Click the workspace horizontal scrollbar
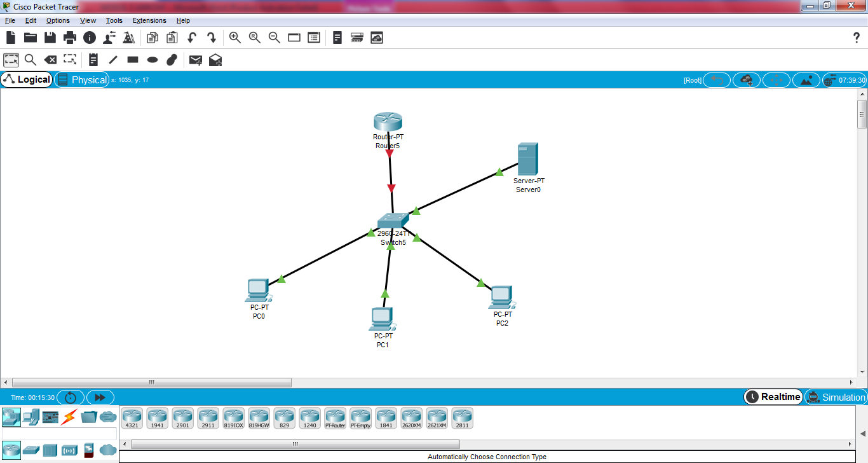This screenshot has height=463, width=868. click(152, 383)
